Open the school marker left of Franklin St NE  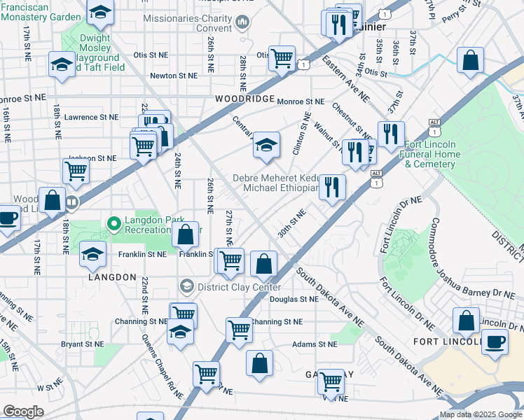(93, 255)
